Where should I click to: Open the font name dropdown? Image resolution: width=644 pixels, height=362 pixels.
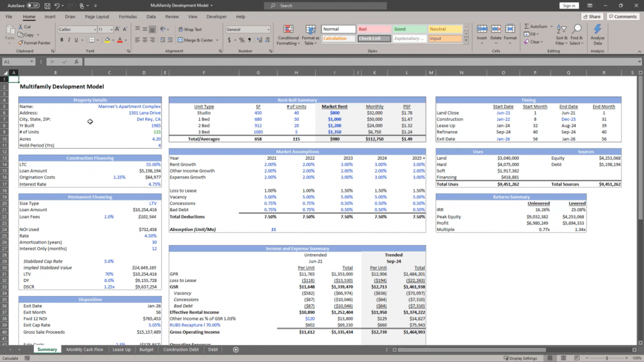pos(93,29)
